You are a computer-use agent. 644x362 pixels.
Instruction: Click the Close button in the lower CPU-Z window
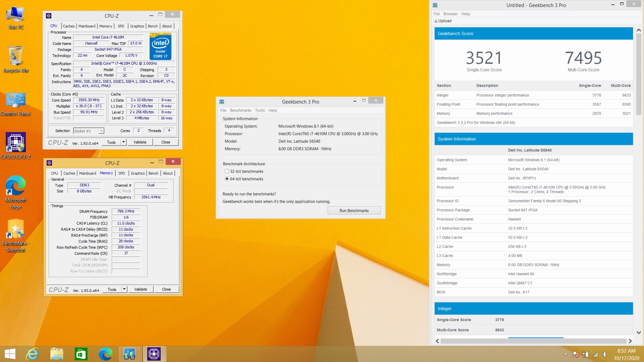tap(166, 289)
